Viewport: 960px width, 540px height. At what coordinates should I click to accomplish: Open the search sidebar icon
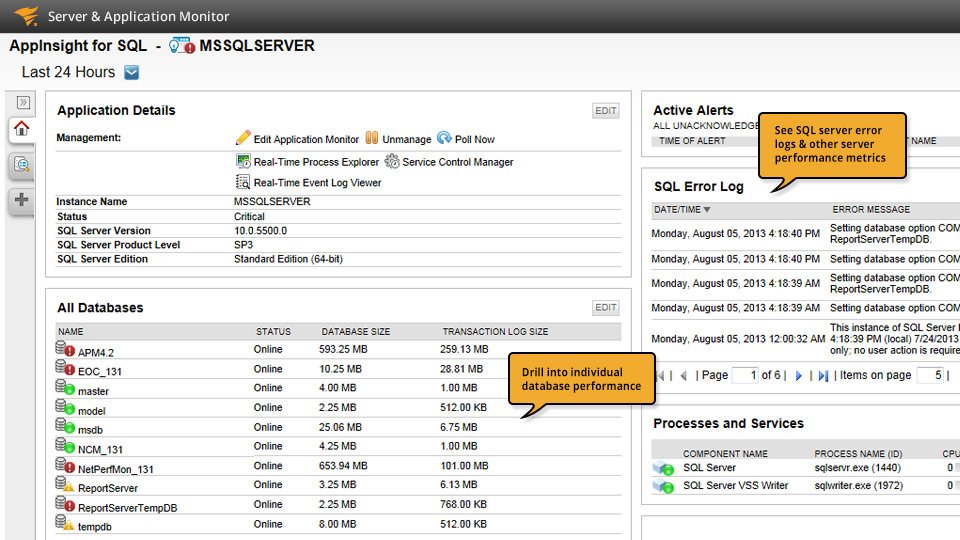[x=21, y=164]
